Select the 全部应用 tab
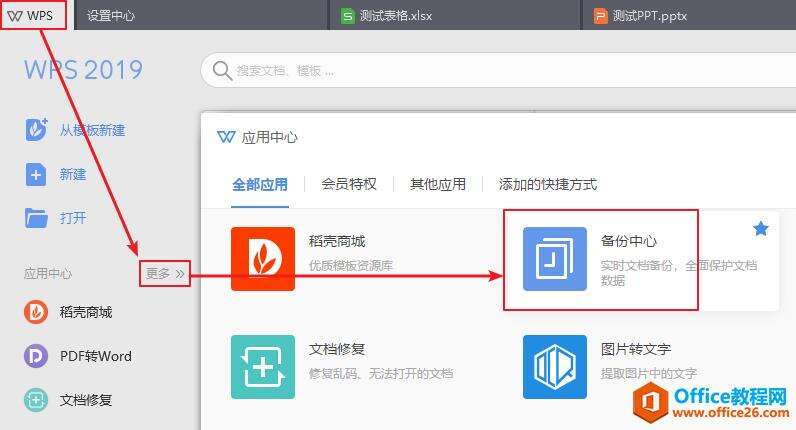 coord(260,184)
